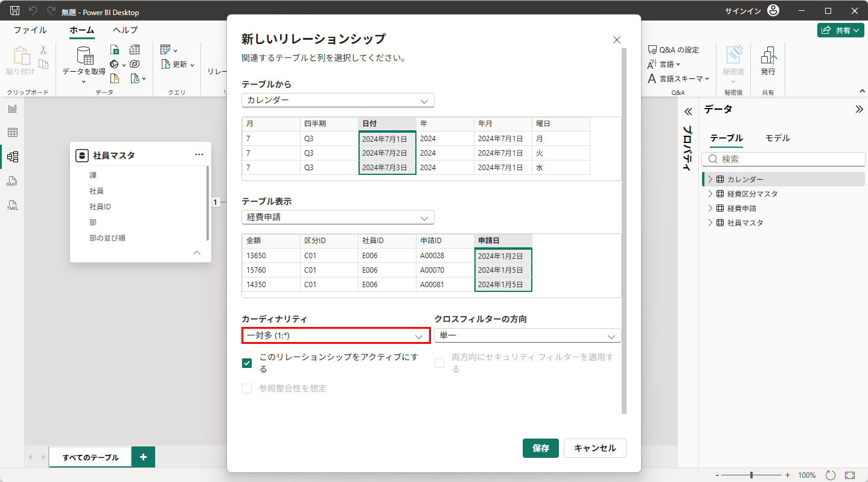Click the Excel workbook icon in ribbon
This screenshot has width=868, height=482.
(115, 49)
